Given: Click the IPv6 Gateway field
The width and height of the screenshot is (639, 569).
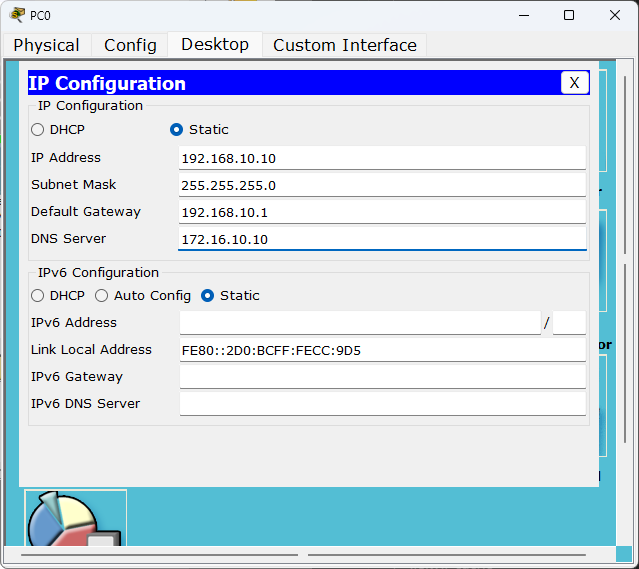Looking at the screenshot, I should (383, 377).
